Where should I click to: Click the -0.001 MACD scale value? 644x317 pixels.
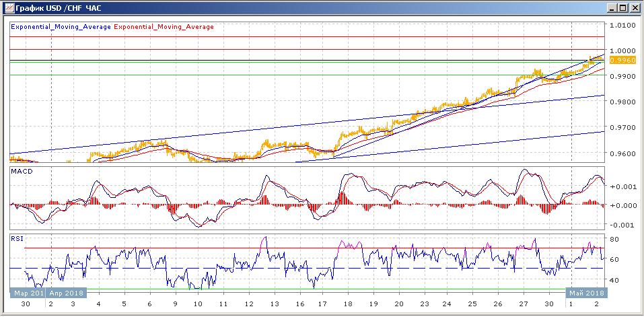624,225
